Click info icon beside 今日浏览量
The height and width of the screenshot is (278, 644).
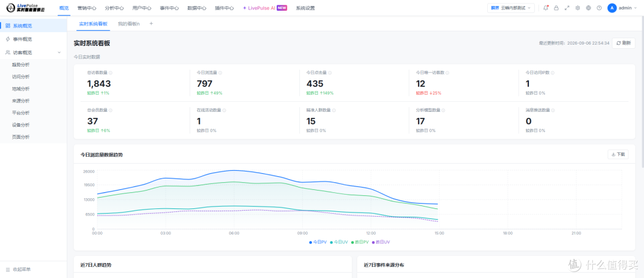[220, 73]
